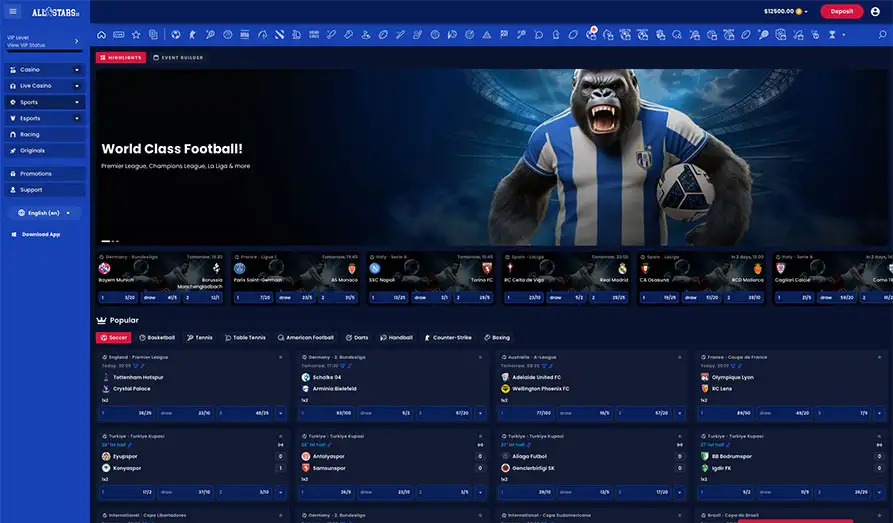Click the crown icon beside Popular
The width and height of the screenshot is (893, 523).
pos(101,320)
